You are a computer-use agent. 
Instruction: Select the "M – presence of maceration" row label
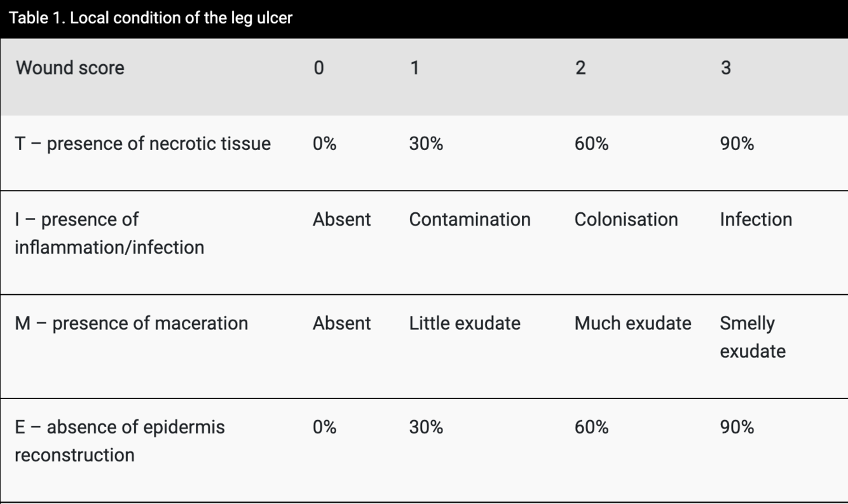[x=131, y=323]
